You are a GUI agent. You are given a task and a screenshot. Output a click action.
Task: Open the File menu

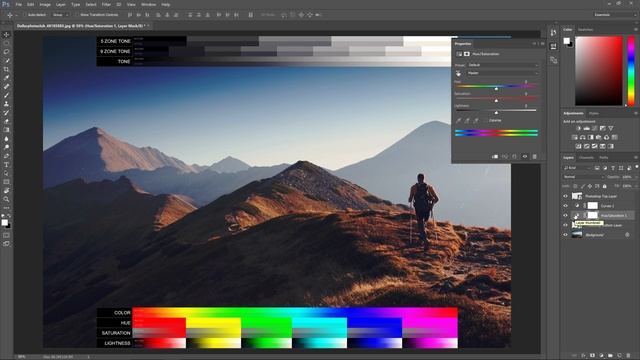(x=18, y=4)
